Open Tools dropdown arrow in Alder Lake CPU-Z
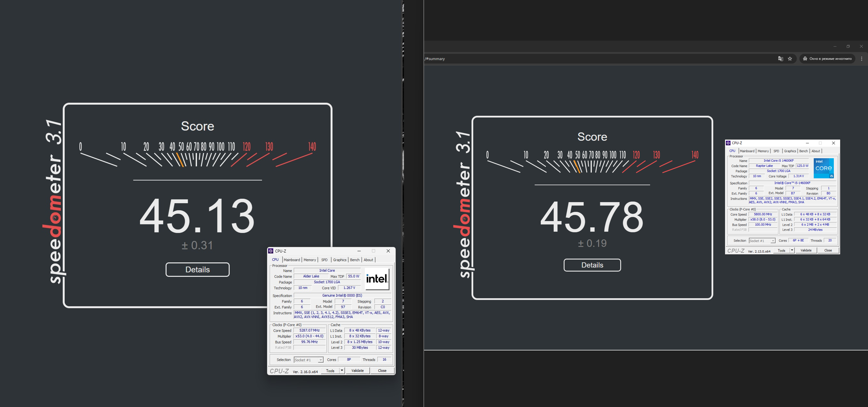The image size is (868, 407). 342,371
